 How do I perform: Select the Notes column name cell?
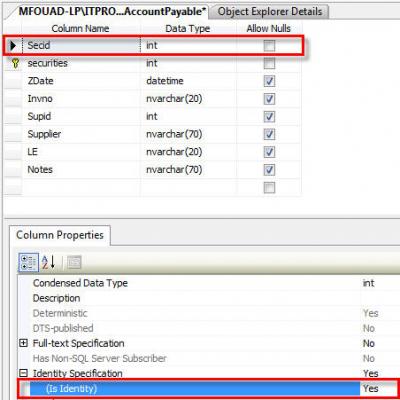pyautogui.click(x=82, y=170)
